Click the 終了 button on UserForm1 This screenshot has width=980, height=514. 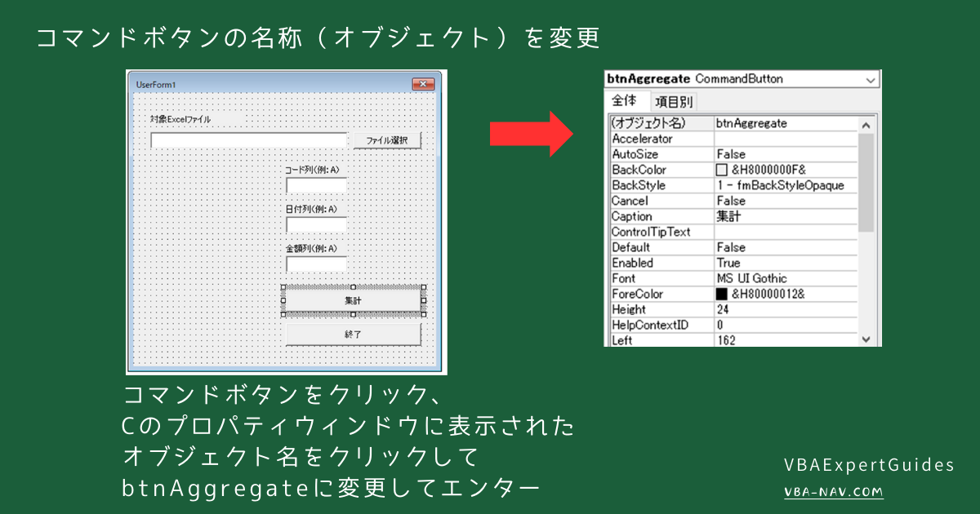point(352,333)
